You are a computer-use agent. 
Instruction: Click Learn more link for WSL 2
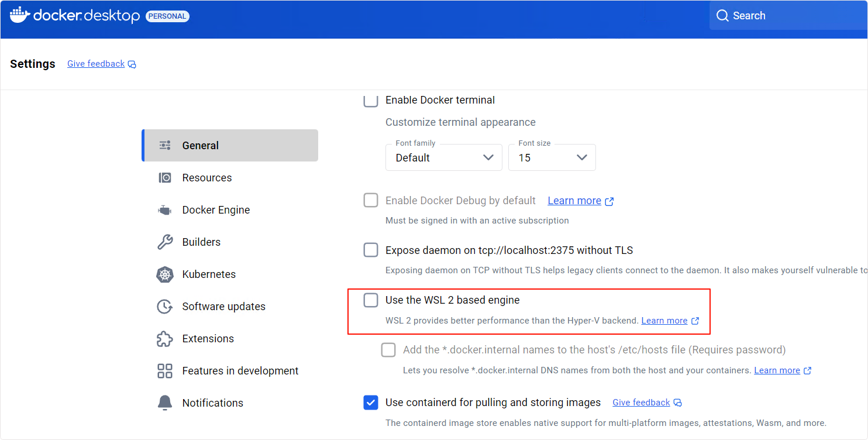click(664, 321)
